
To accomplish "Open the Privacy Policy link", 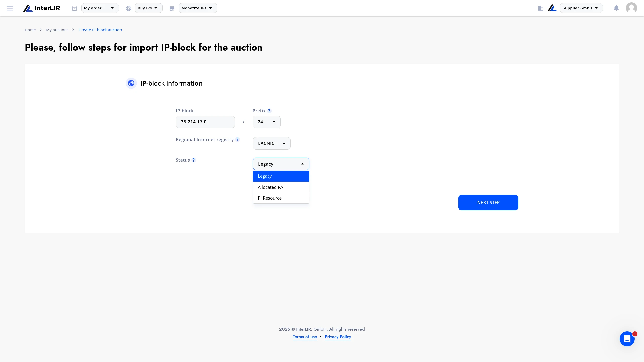I will coord(338,337).
